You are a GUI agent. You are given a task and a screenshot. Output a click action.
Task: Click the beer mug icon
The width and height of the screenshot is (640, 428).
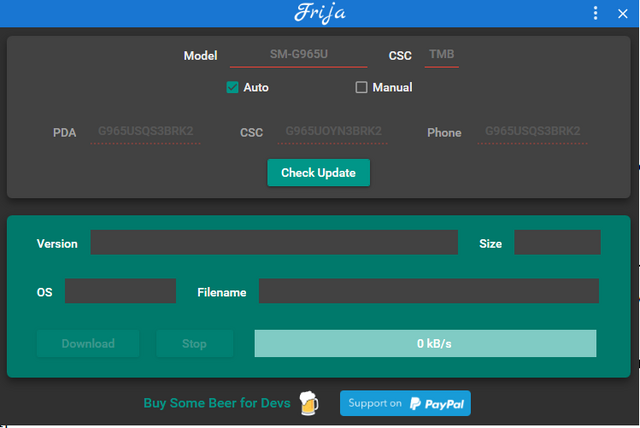tap(309, 403)
